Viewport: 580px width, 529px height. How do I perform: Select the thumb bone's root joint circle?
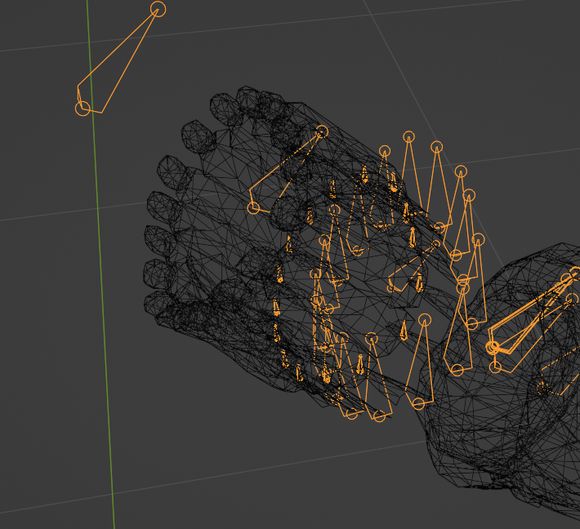(253, 207)
